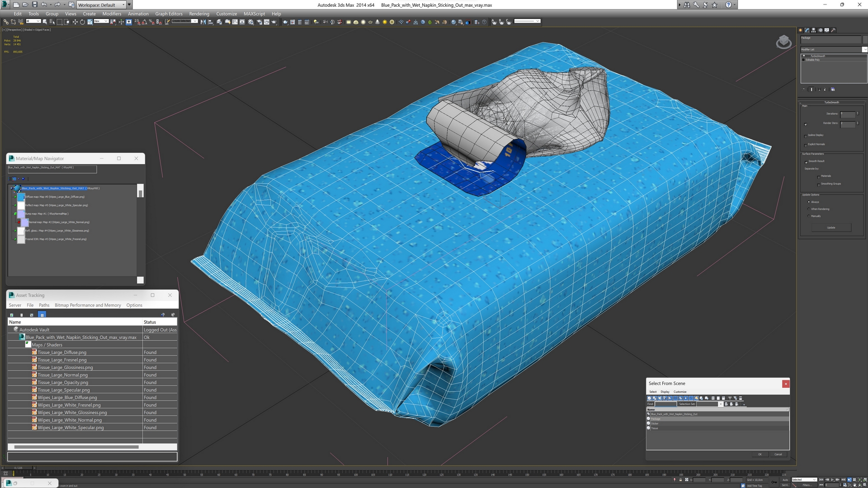Toggle Smoothing Groups checkbox
Image resolution: width=868 pixels, height=488 pixels.
pyautogui.click(x=819, y=185)
